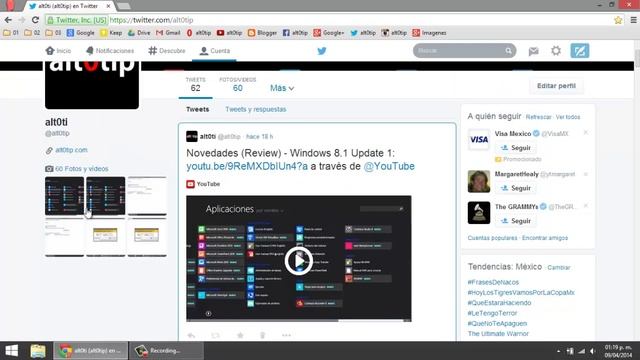
Task: Click the search magnifier icon
Action: [x=509, y=51]
